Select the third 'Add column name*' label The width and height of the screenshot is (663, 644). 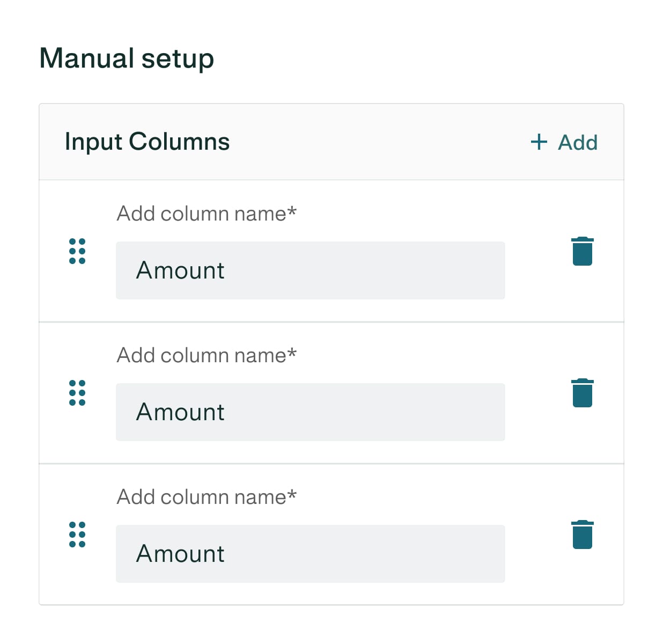[207, 497]
